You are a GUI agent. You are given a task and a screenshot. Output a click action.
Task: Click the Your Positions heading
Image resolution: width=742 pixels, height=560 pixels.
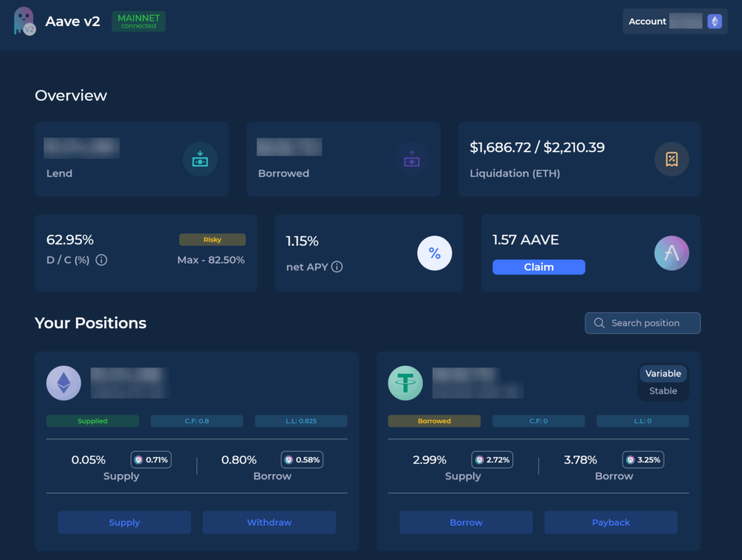pos(91,323)
